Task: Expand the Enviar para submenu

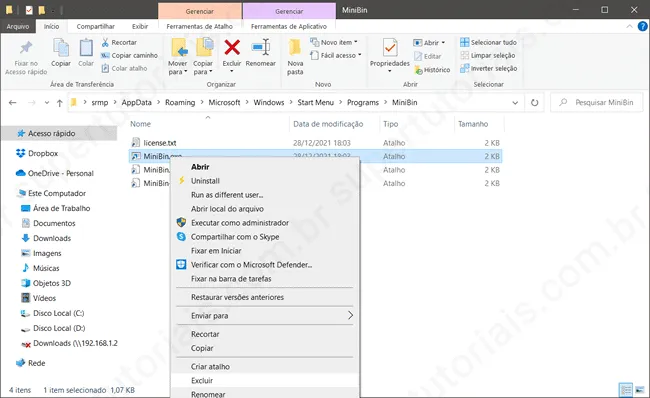Action: tap(264, 315)
